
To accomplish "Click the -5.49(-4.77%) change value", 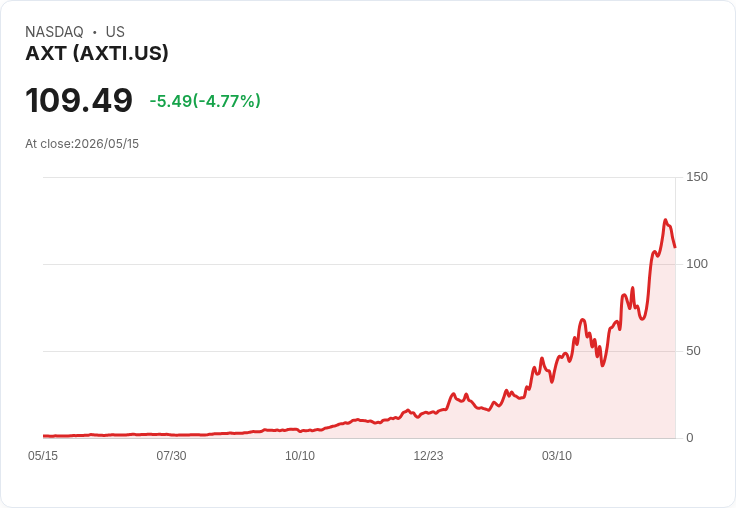I will click(205, 101).
